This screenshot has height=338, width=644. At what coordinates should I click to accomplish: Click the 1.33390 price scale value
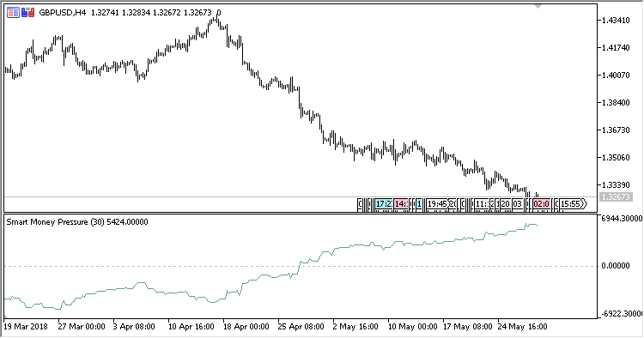tap(616, 185)
